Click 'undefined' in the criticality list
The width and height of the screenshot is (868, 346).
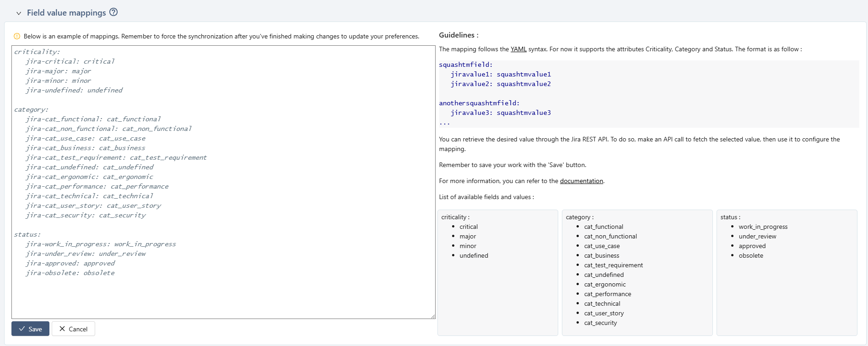tap(474, 255)
